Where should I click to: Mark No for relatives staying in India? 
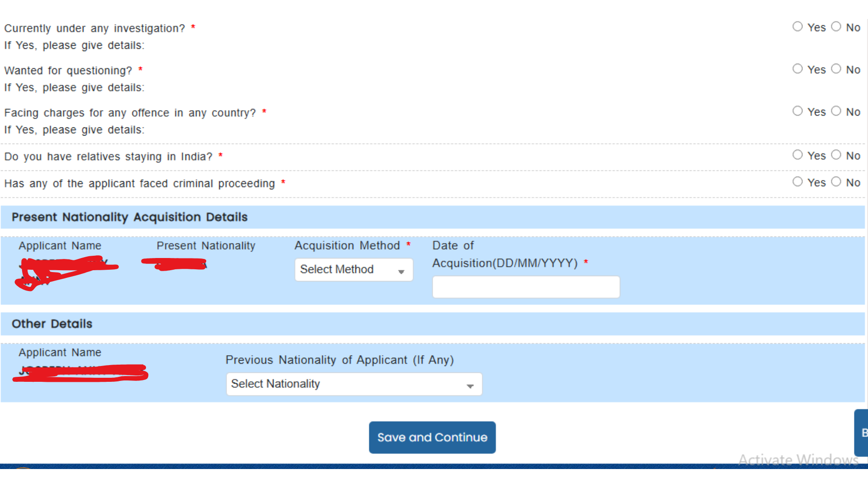[836, 155]
